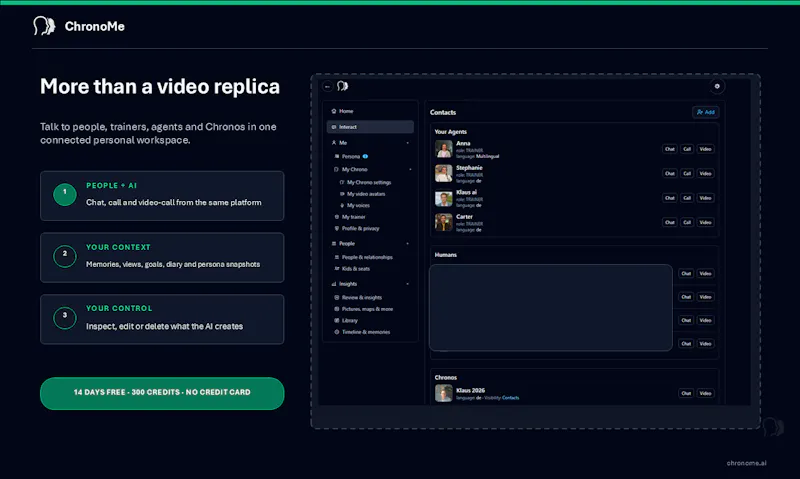Chat with the Klaus 2026 Chrono
Viewport: 800px width, 479px height.
point(686,393)
